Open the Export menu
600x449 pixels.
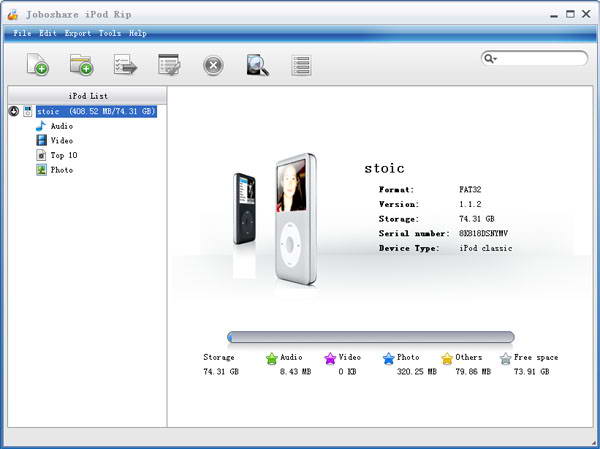click(x=78, y=33)
